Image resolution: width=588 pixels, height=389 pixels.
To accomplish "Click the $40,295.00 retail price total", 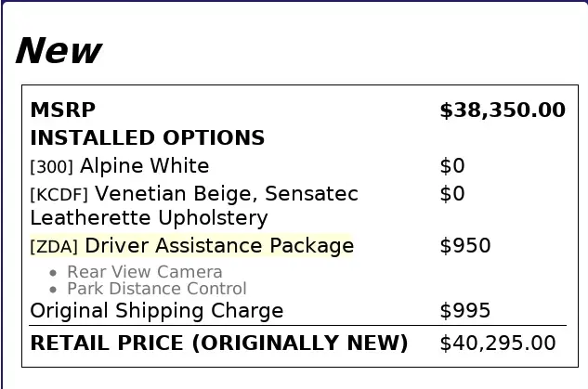I will click(497, 344).
